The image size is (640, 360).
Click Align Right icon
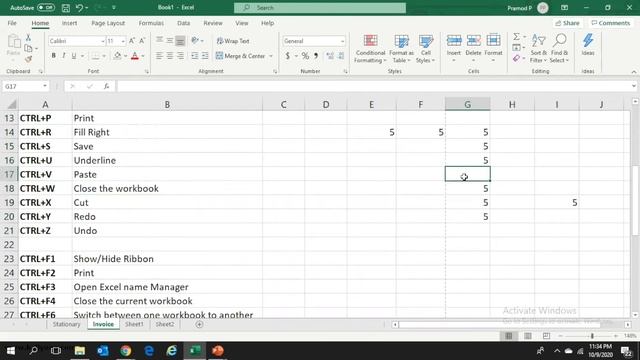click(x=180, y=56)
